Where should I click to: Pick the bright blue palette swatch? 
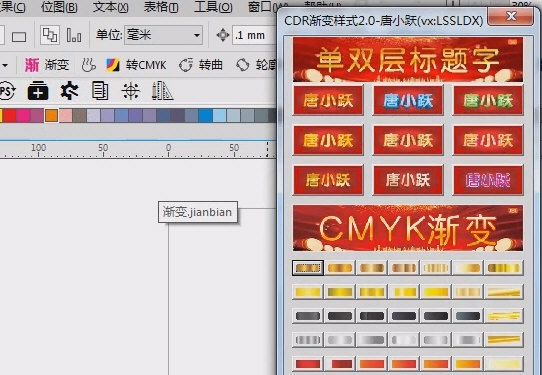(205, 115)
